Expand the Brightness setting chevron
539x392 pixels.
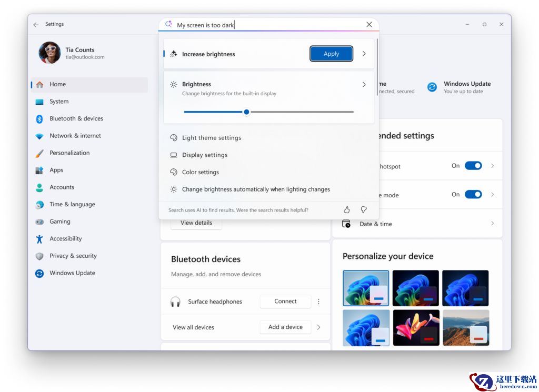pos(364,85)
